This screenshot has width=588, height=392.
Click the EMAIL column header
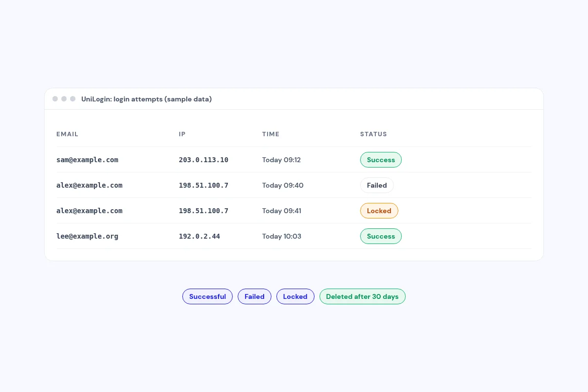67,134
